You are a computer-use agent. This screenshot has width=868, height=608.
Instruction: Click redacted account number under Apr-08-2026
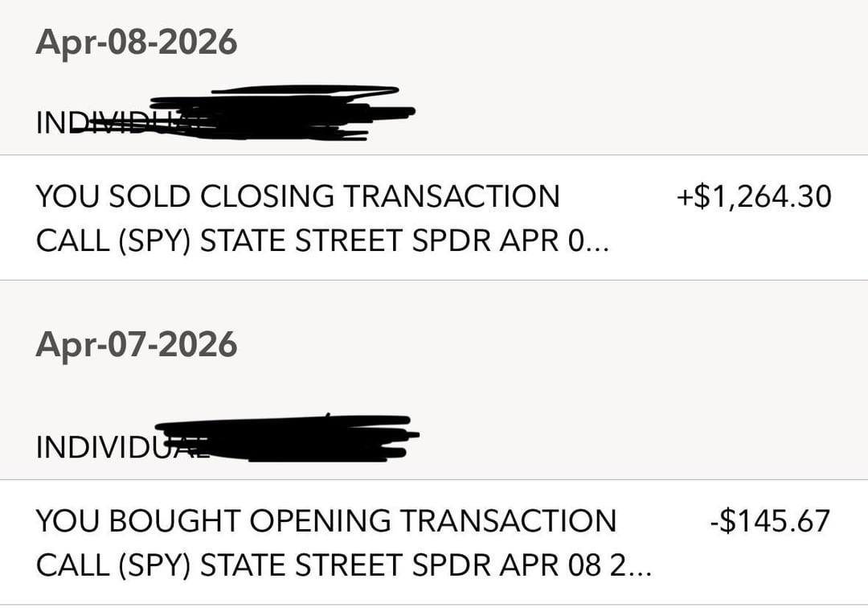tap(289, 113)
